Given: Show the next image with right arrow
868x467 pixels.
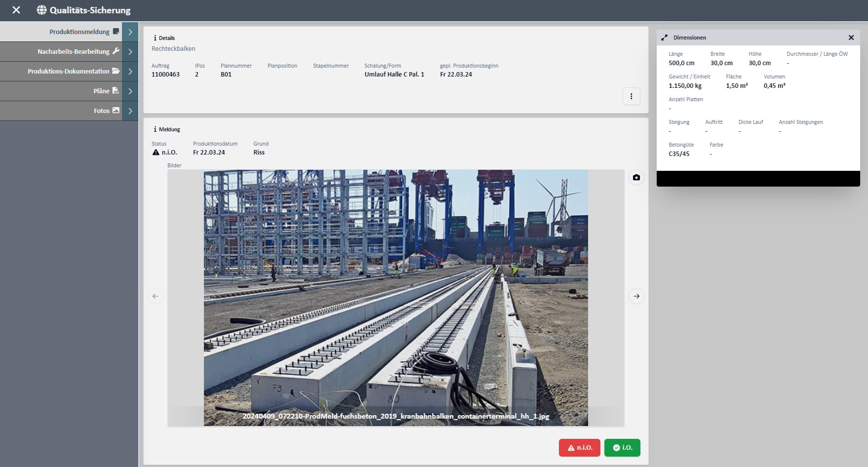Looking at the screenshot, I should 636,296.
